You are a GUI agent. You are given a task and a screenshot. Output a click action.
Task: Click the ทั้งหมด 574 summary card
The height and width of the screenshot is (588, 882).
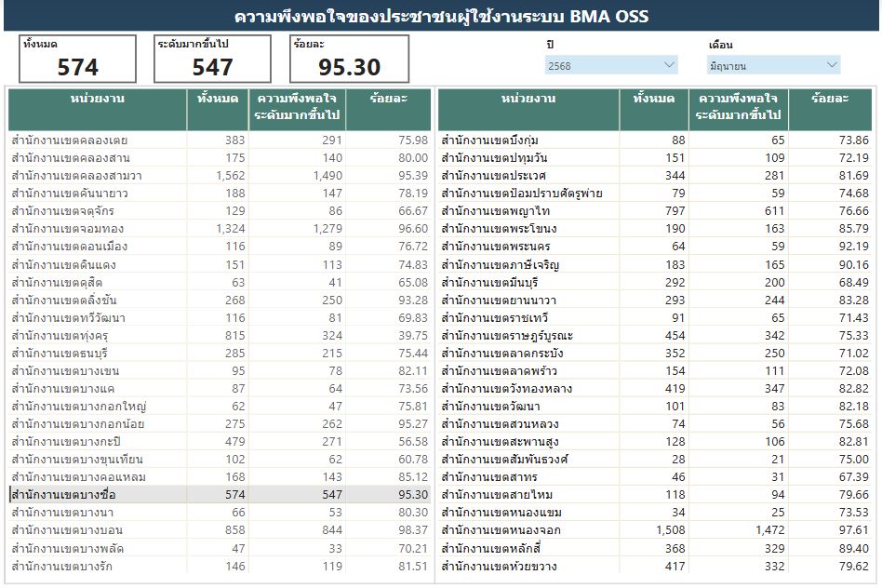point(77,59)
